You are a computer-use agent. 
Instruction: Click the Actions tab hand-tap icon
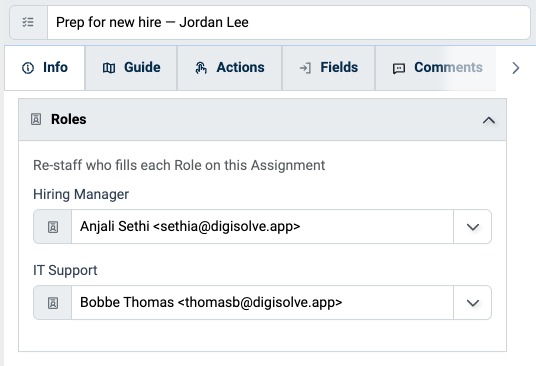pyautogui.click(x=201, y=68)
